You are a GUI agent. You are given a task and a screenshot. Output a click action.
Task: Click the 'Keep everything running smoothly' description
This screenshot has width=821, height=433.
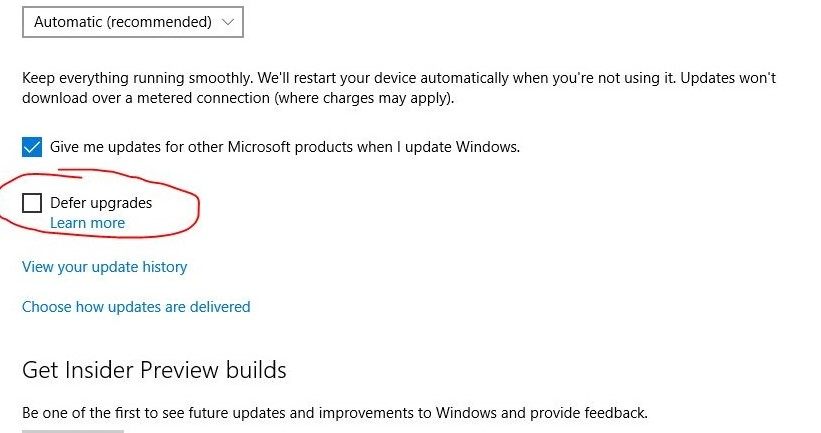pyautogui.click(x=150, y=78)
